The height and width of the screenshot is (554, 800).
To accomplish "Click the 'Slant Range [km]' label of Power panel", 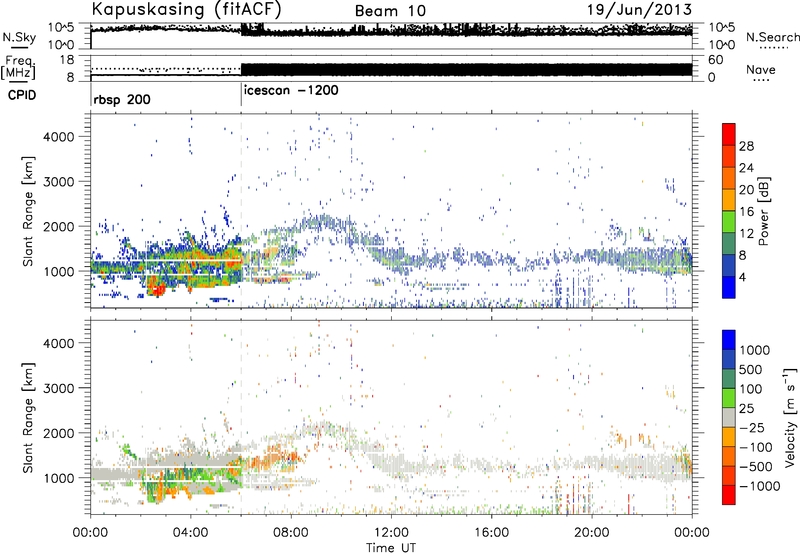I will click(x=28, y=211).
